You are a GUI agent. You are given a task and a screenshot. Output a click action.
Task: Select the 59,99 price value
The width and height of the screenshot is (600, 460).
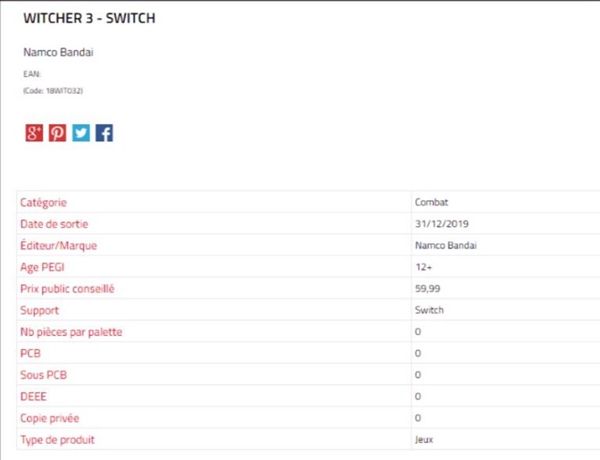[428, 289]
